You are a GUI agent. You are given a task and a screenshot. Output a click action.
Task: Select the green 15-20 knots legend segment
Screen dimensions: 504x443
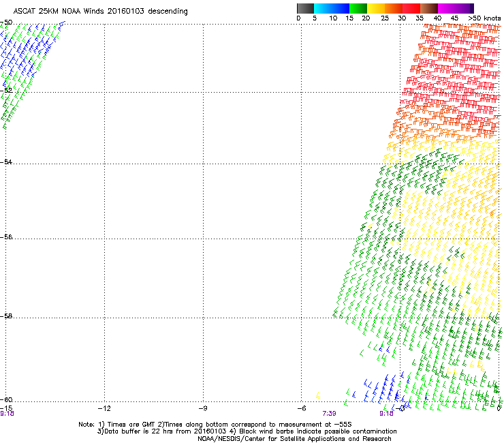tap(358, 8)
